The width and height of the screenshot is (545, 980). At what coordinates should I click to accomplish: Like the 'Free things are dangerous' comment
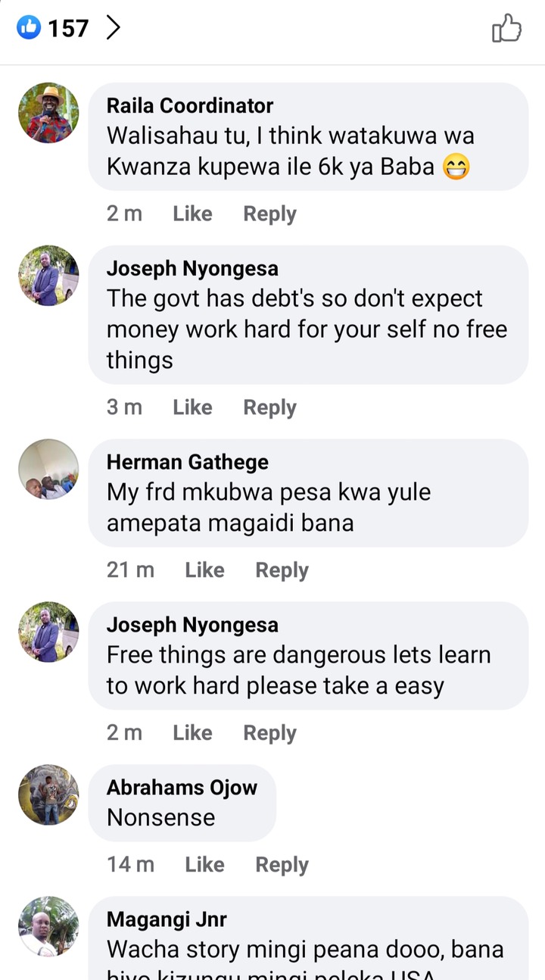pyautogui.click(x=192, y=733)
